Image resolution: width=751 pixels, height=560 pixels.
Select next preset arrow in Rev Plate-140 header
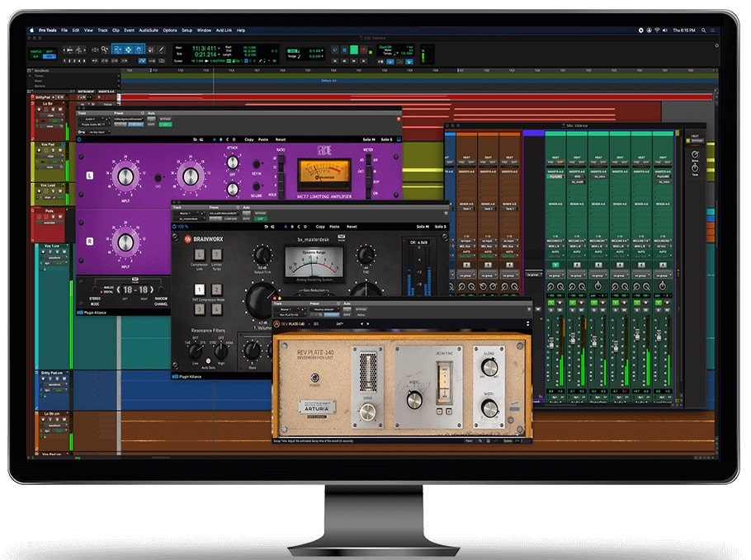(x=368, y=324)
